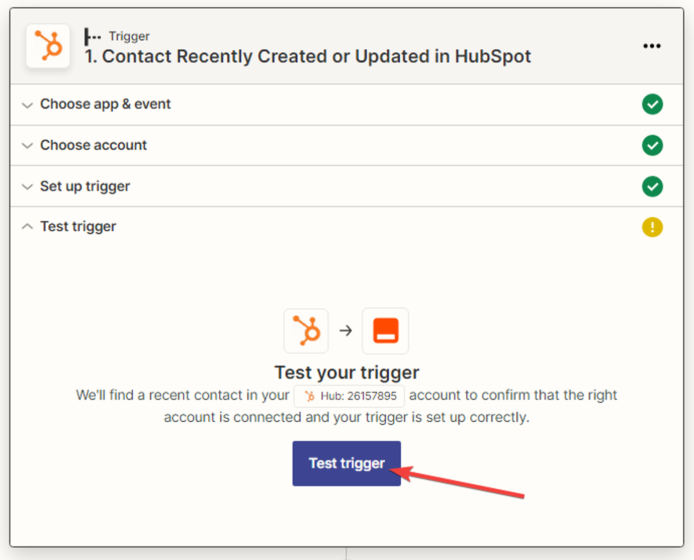The width and height of the screenshot is (694, 560).
Task: Collapse the Test trigger section chevron
Action: point(27,227)
